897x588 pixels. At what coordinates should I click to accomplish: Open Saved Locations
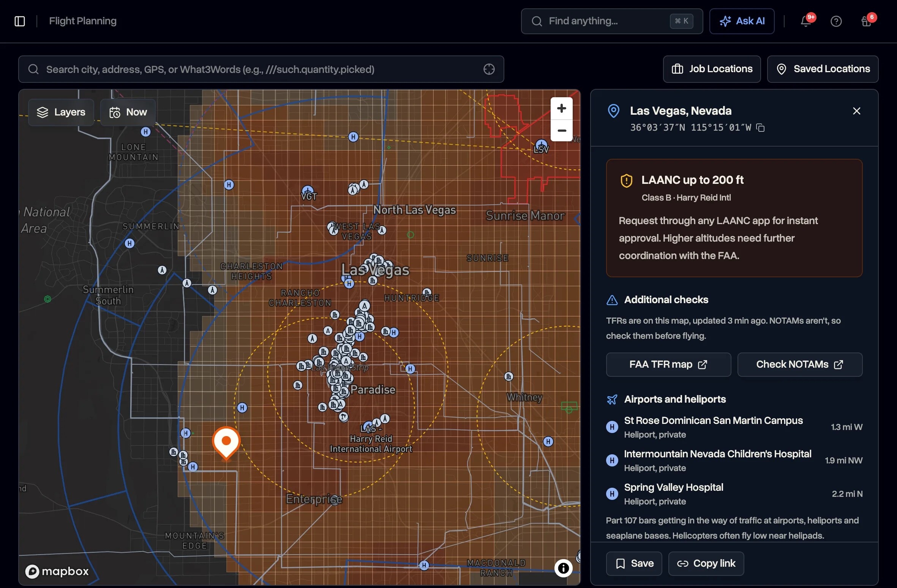pos(823,69)
